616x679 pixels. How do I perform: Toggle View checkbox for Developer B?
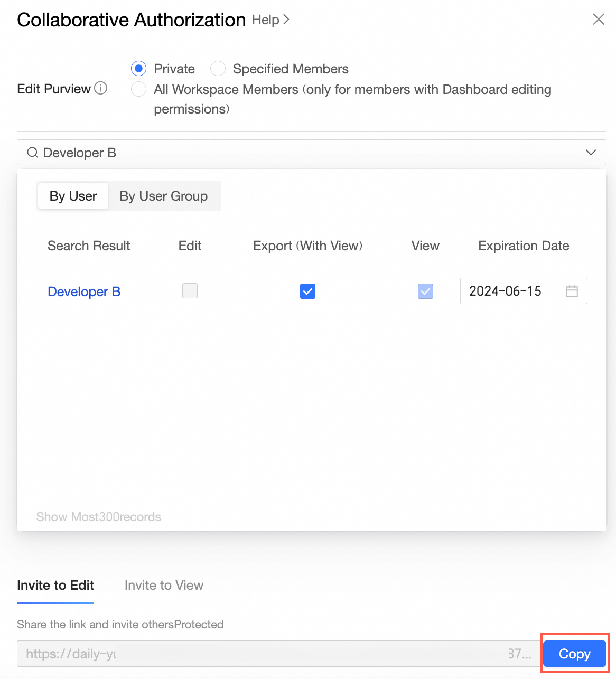(x=425, y=291)
